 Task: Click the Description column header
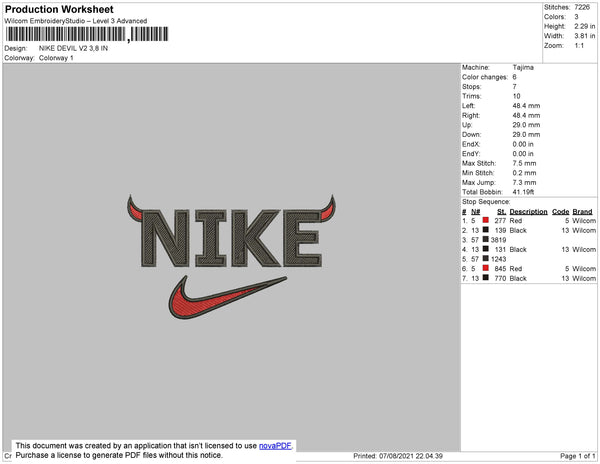tap(528, 212)
